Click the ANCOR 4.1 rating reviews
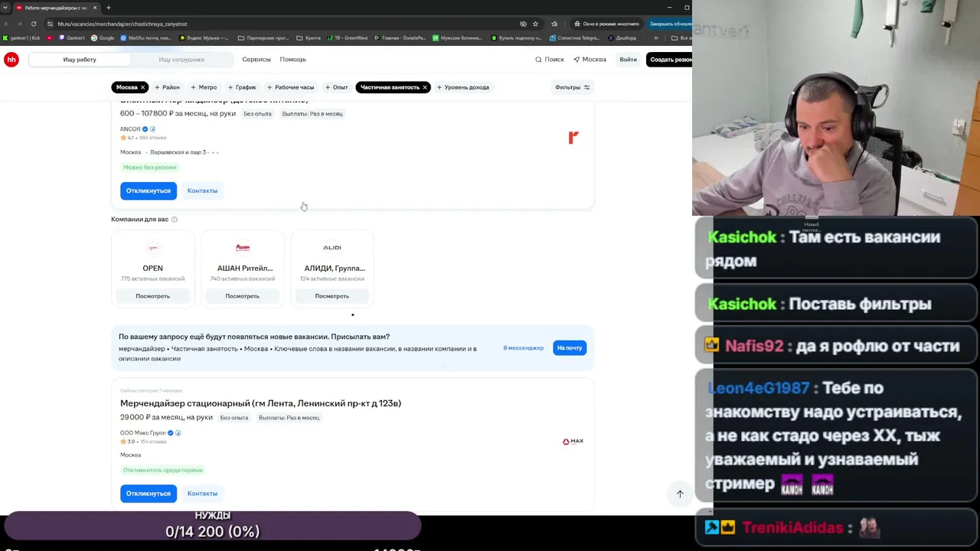 pos(143,138)
